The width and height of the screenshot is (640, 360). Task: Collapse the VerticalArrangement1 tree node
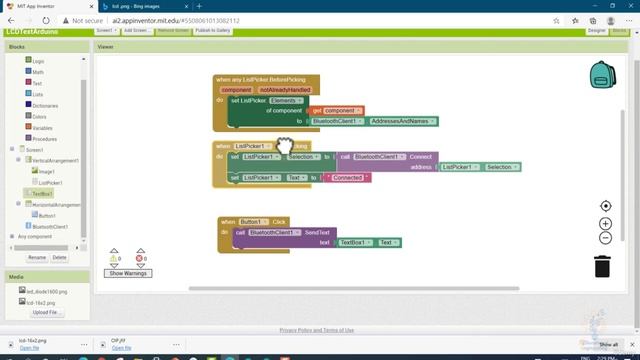(18, 160)
